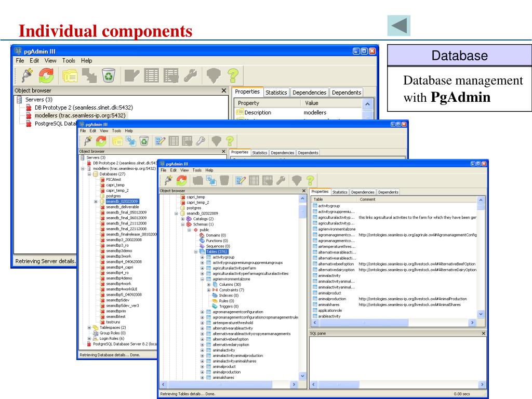
Task: Expand the Columns (30) node
Action: (x=209, y=284)
